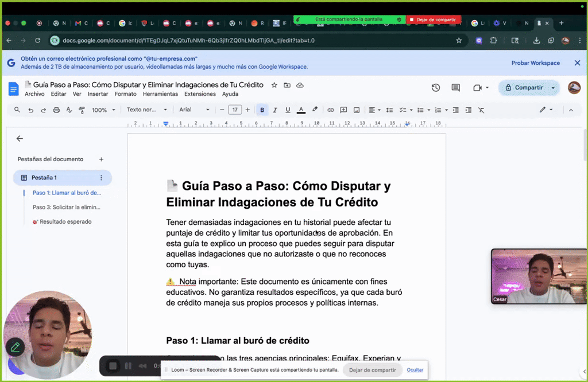Star the document next to its title
Screen dimensions: 588x382
click(x=274, y=84)
